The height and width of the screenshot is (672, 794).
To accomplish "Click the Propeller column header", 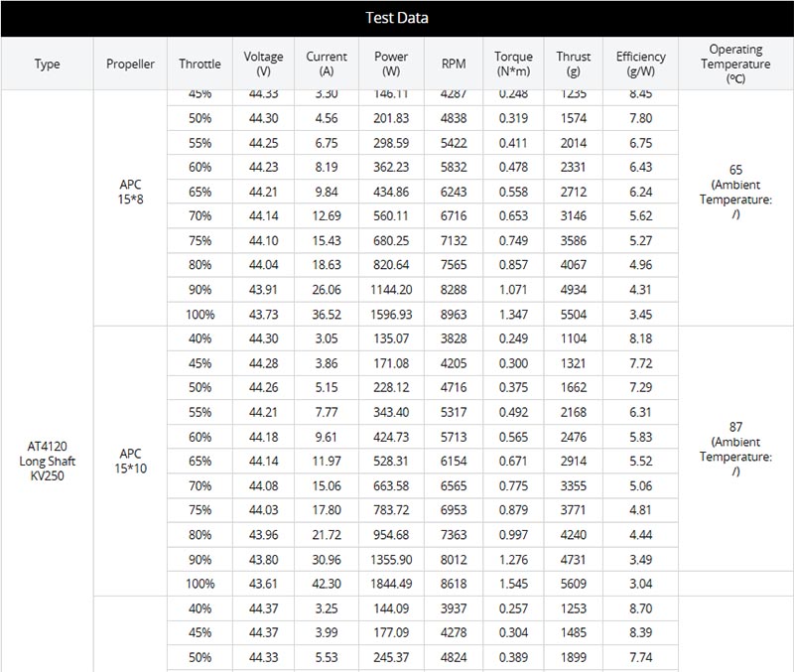I will pos(130,64).
